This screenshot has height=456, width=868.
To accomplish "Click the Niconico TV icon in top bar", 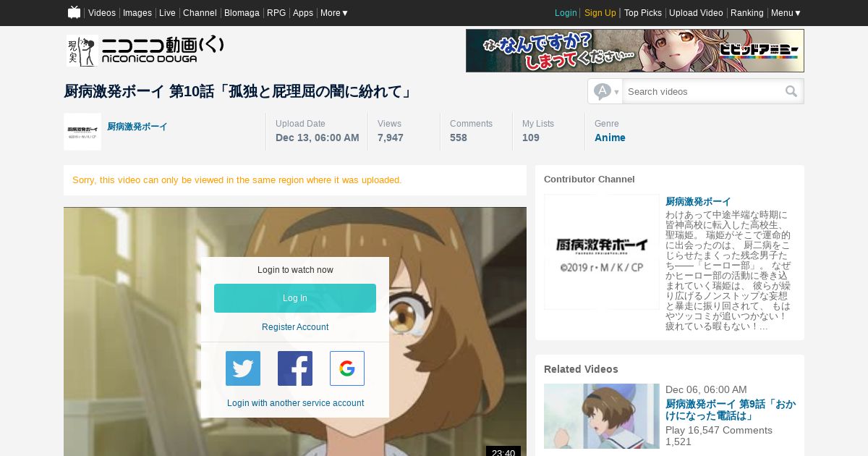I will [74, 12].
